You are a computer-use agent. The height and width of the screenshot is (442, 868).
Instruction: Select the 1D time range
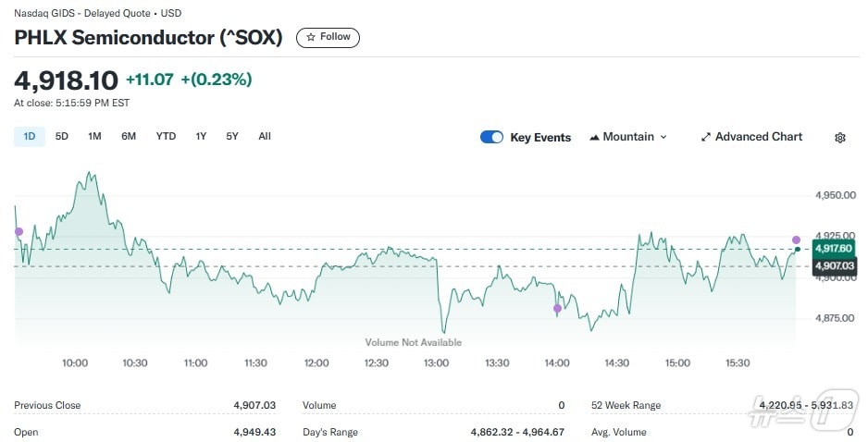(x=30, y=137)
